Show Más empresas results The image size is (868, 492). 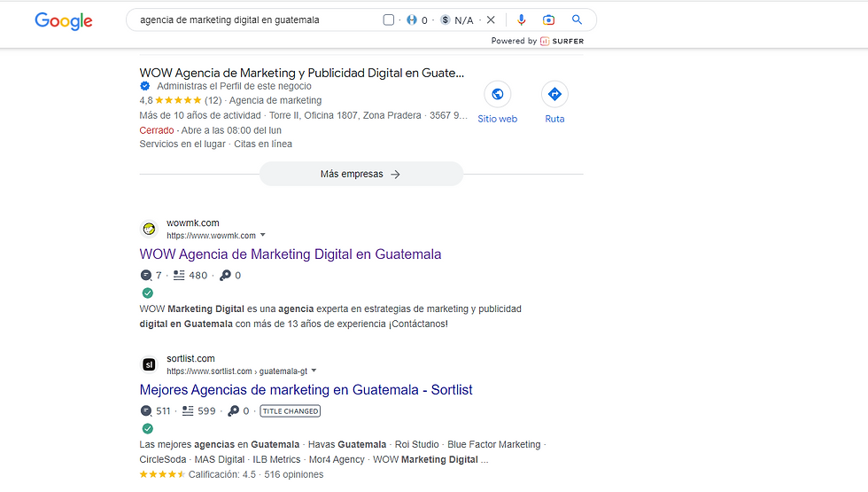[361, 174]
